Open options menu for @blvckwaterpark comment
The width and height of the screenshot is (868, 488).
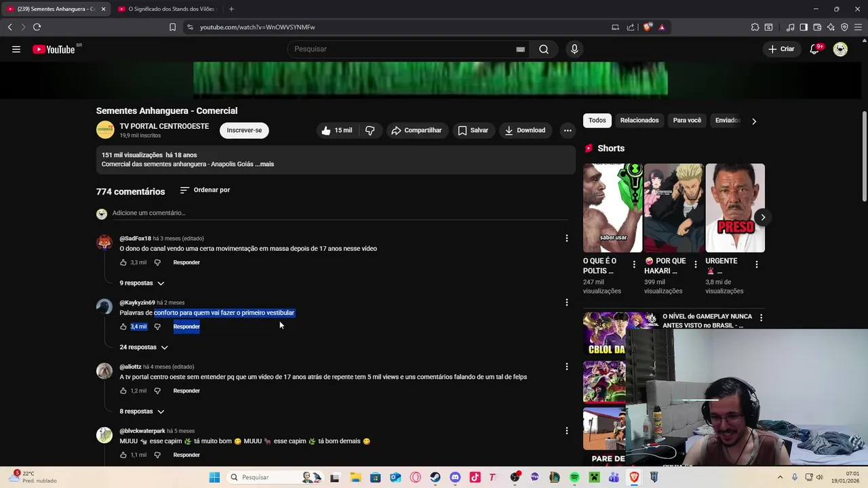tap(567, 430)
